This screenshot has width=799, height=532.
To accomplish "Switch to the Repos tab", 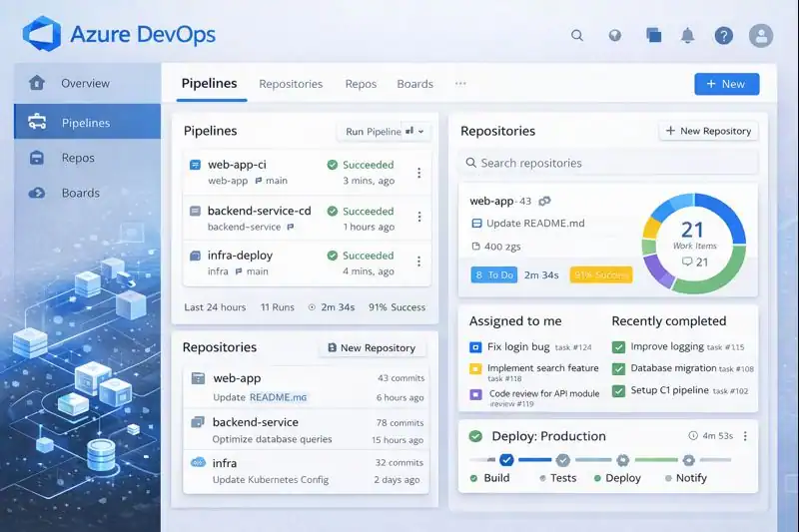I will (361, 84).
